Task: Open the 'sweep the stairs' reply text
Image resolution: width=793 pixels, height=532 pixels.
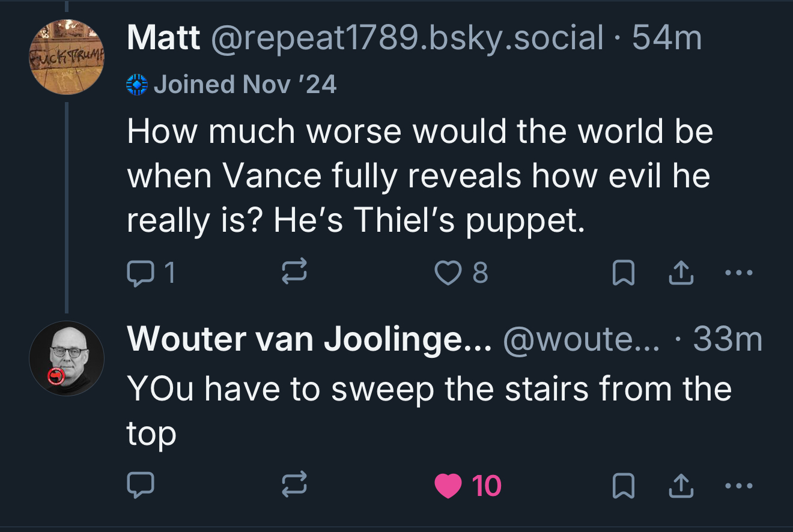Action: pyautogui.click(x=428, y=389)
